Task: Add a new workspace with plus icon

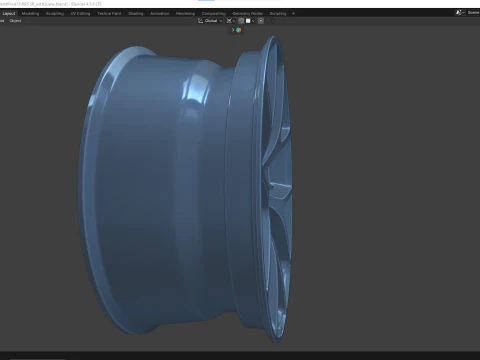Action: pyautogui.click(x=293, y=14)
